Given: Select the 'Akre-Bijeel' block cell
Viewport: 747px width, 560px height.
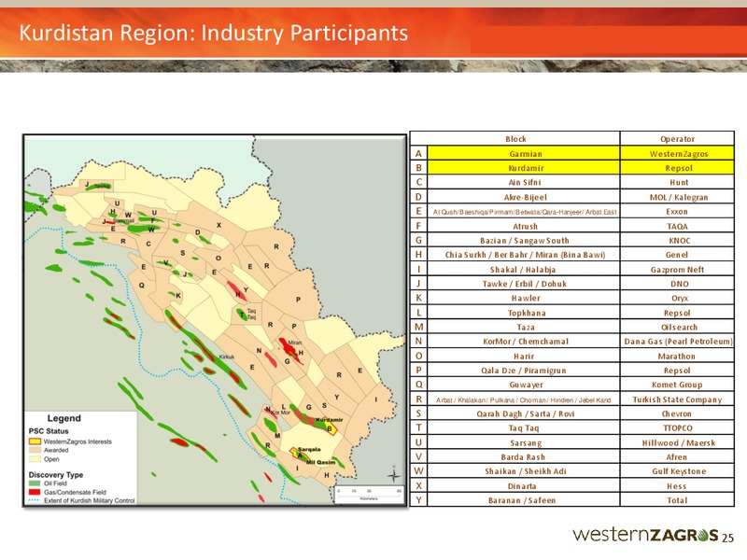Looking at the screenshot, I should [x=524, y=197].
